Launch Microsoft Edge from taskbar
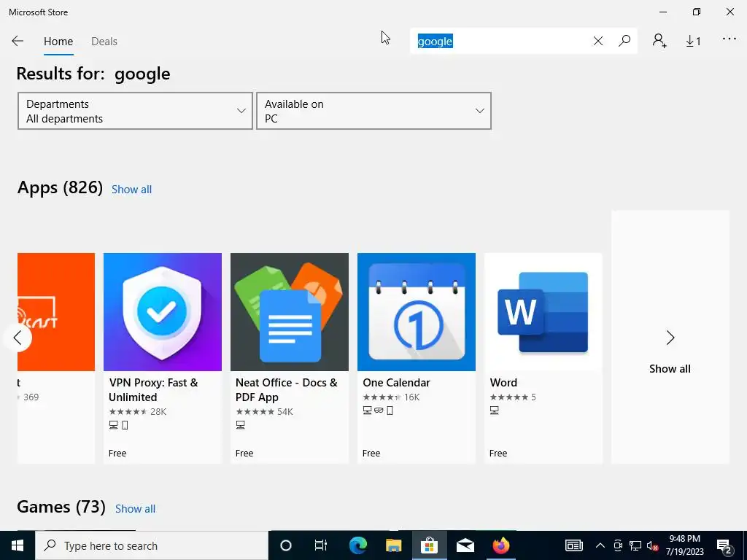The width and height of the screenshot is (747, 560). tap(357, 545)
